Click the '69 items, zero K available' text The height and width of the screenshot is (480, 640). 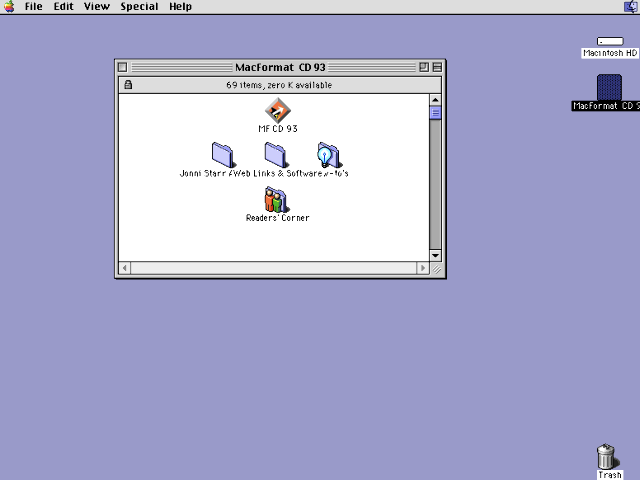coord(279,85)
